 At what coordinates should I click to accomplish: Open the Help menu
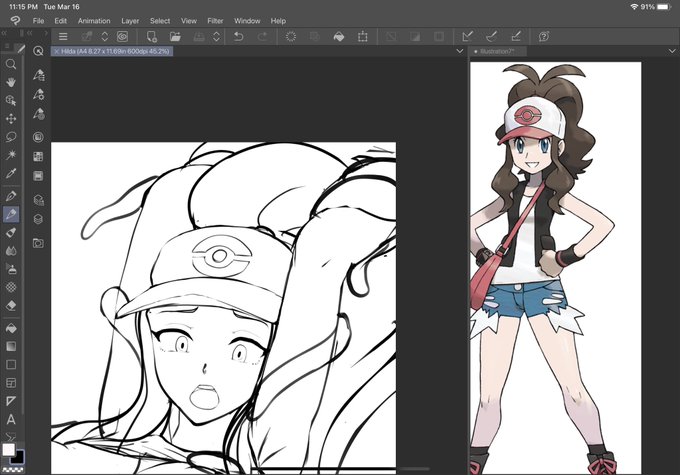278,21
